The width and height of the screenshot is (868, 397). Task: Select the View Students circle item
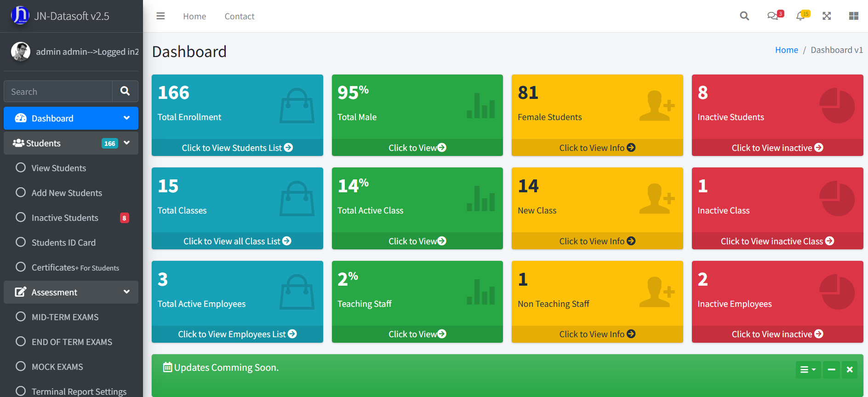[x=58, y=168]
